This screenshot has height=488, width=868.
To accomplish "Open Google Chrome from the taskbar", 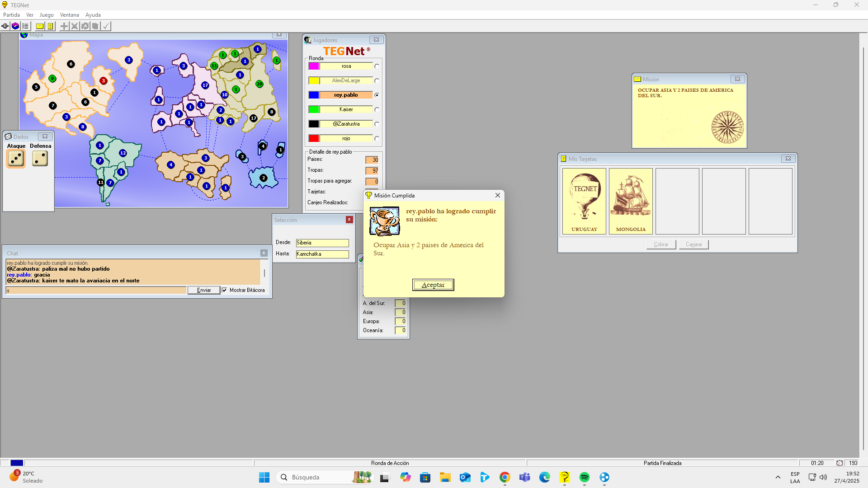I will coord(505,477).
